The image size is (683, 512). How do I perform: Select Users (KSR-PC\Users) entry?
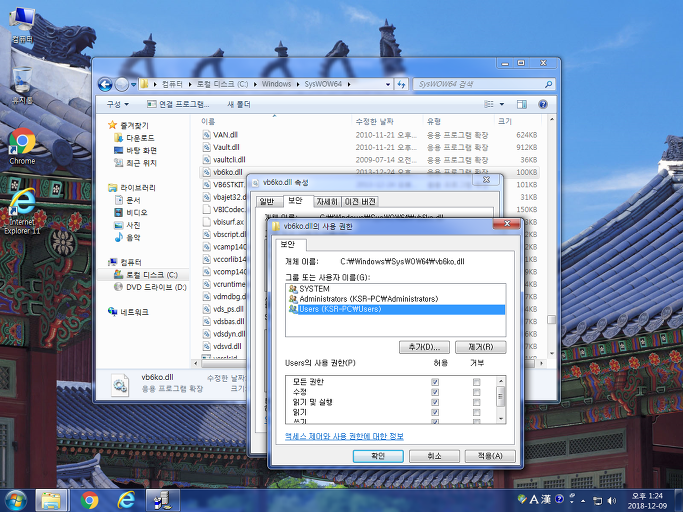[396, 309]
